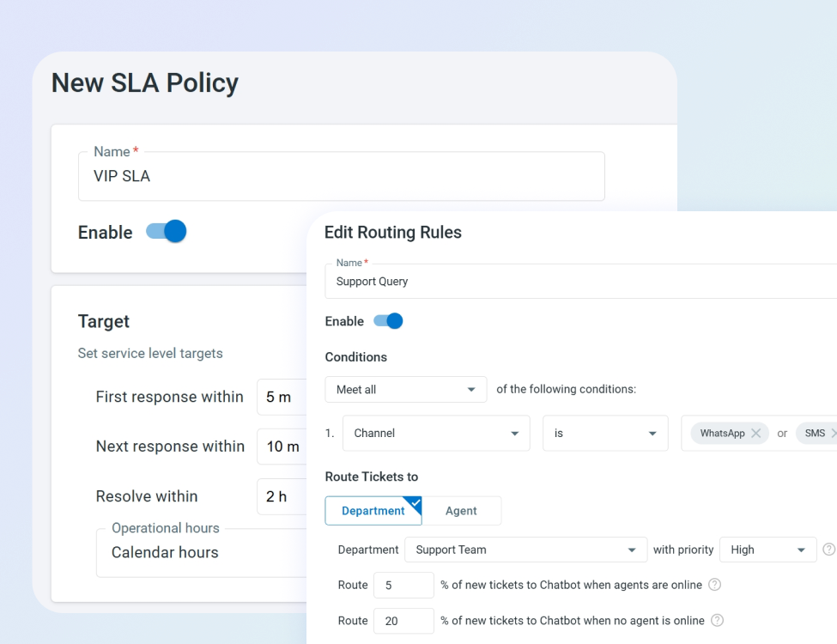This screenshot has width=837, height=644.
Task: Click help icon for agents online routing
Action: click(714, 585)
